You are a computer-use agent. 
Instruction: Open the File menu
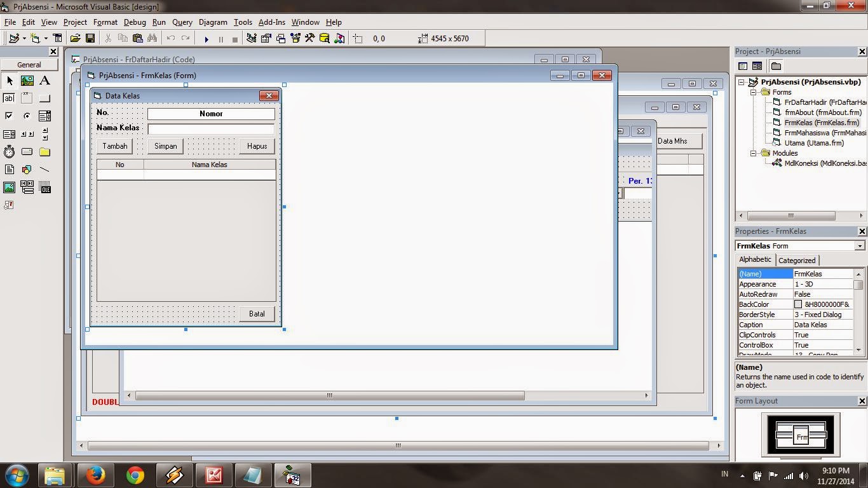pos(10,22)
